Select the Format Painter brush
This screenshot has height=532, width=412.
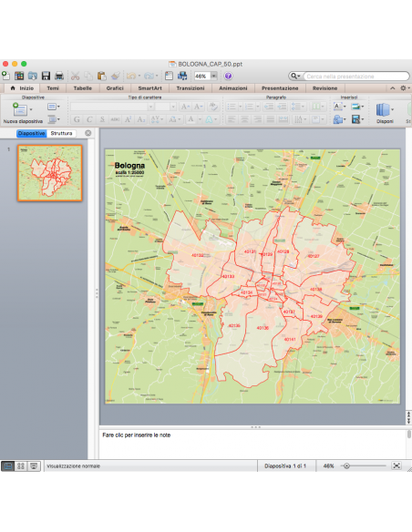pos(116,76)
